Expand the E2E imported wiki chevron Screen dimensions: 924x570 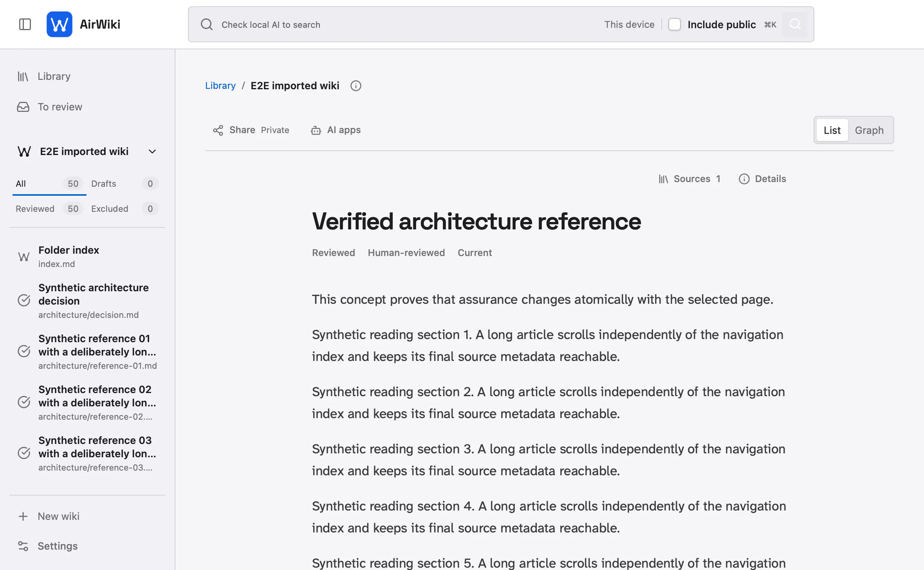click(152, 152)
